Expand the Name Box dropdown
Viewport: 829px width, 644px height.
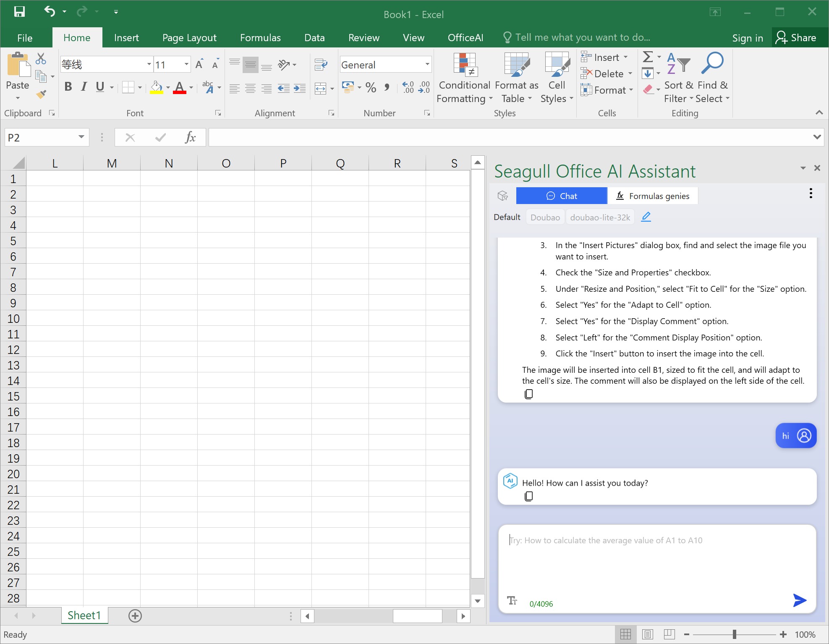(81, 137)
